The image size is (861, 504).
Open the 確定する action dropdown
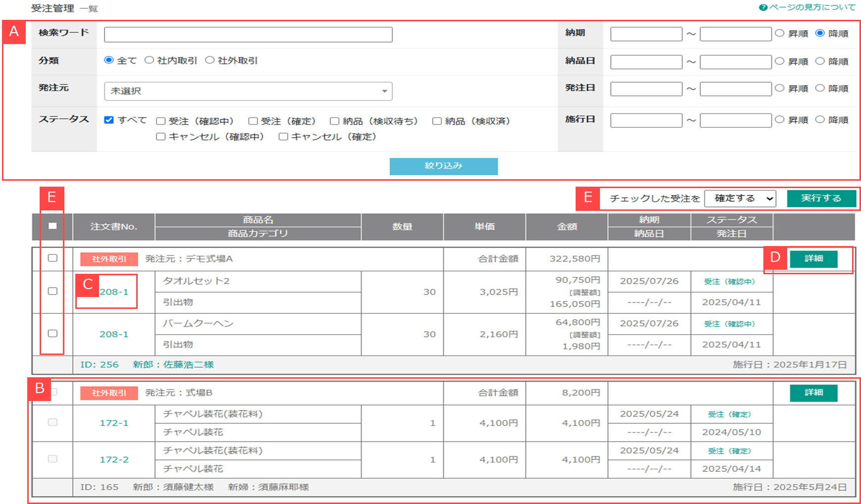point(740,199)
